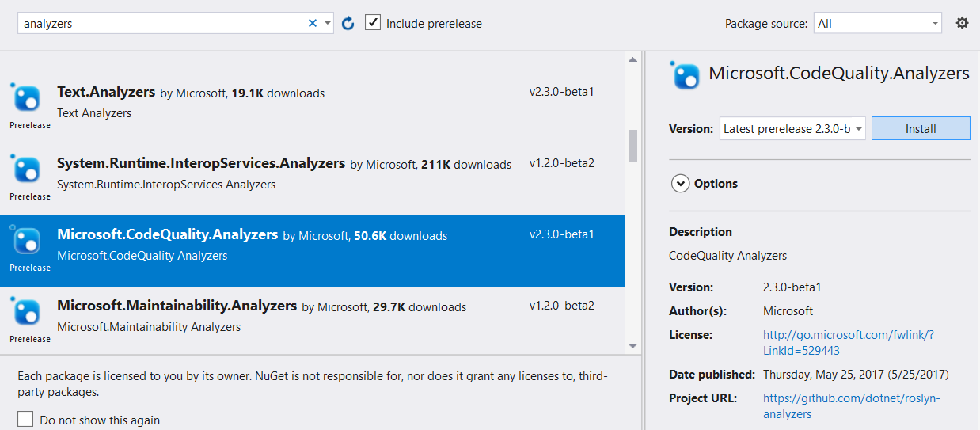
Task: Open search history dropdown arrow
Action: point(328,24)
